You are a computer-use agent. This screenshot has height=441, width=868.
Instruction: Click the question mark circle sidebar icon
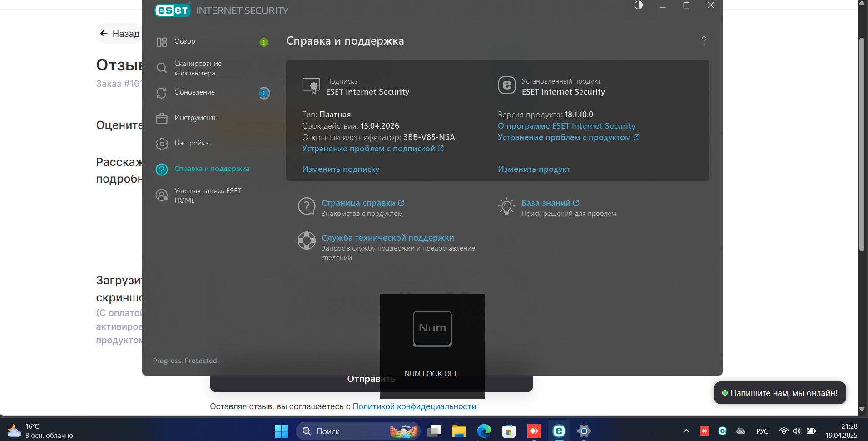[x=162, y=170]
